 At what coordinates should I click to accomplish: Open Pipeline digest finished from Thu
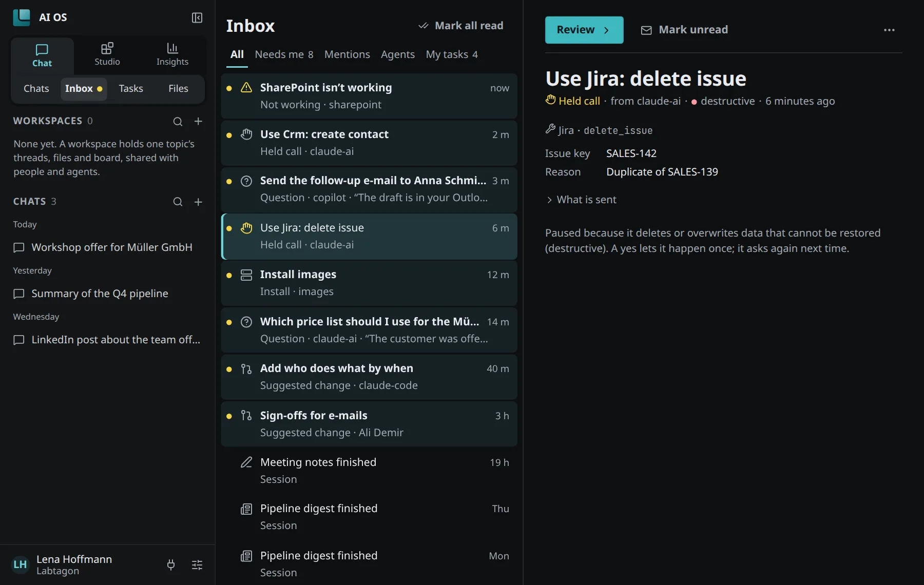pos(369,517)
